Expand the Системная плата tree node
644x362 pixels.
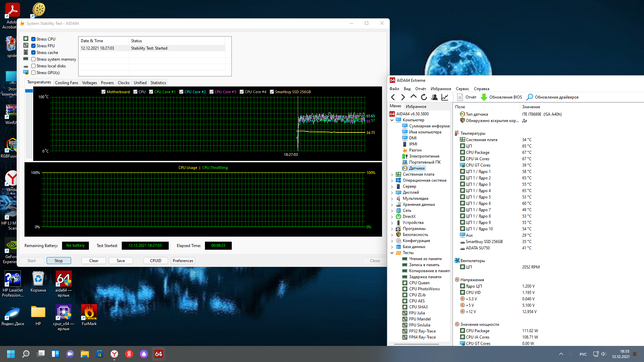pyautogui.click(x=392, y=174)
